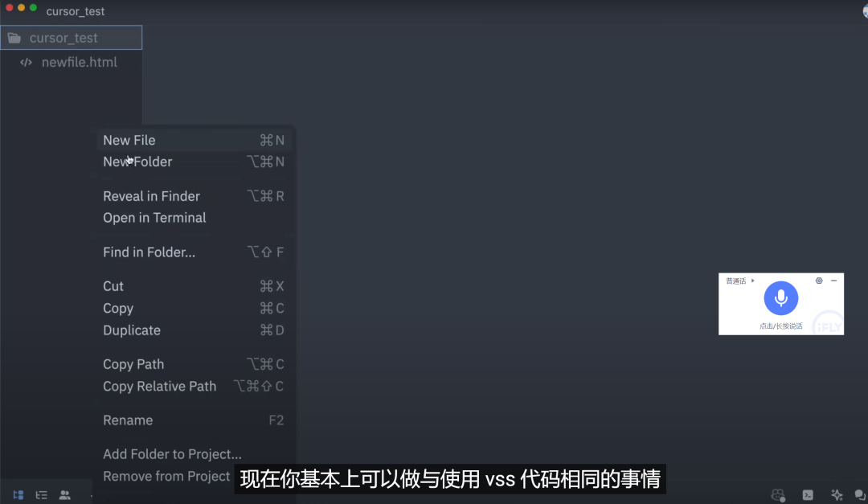
Task: Open the AI assistant sparkle icon
Action: point(837,494)
